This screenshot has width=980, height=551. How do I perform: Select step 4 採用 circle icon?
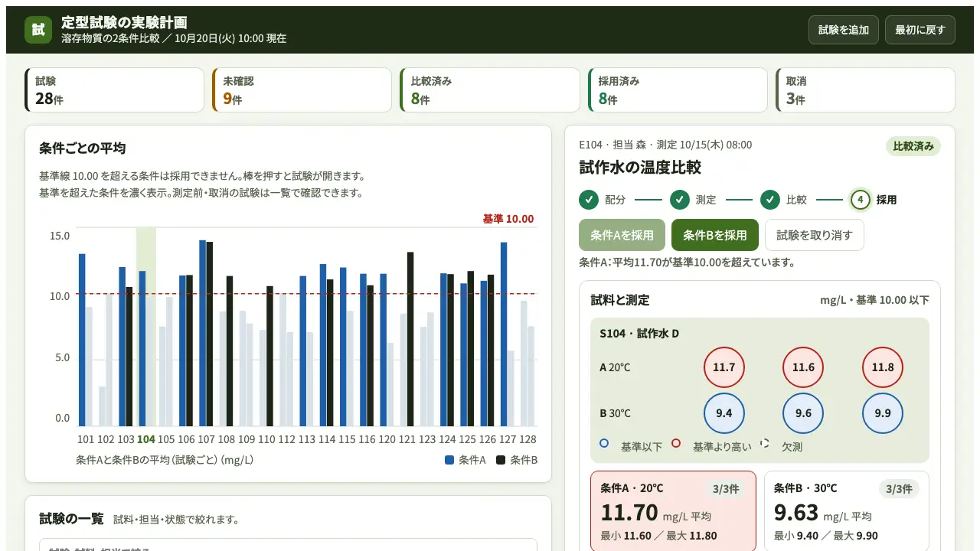(x=860, y=200)
